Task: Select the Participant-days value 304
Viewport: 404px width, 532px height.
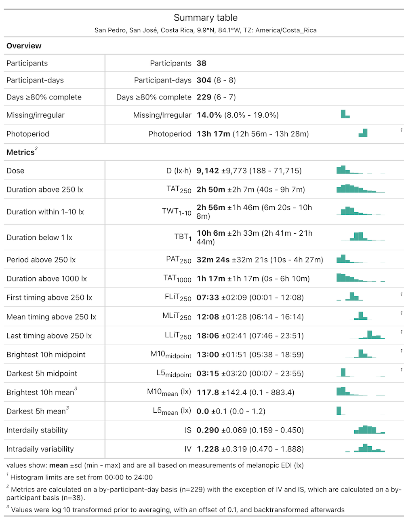Action: 204,80
